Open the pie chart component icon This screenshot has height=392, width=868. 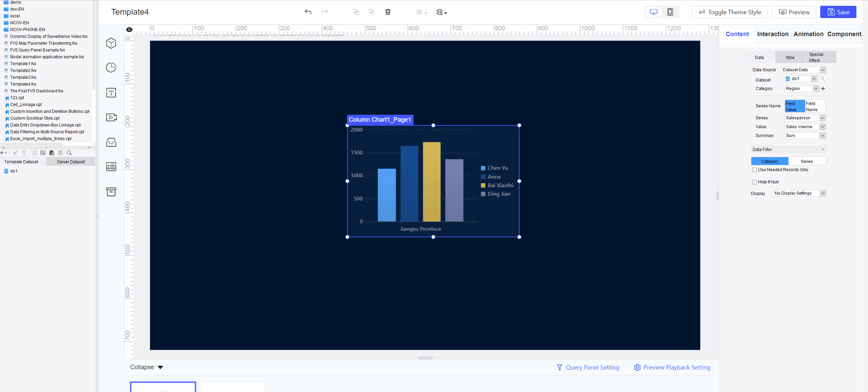point(111,67)
